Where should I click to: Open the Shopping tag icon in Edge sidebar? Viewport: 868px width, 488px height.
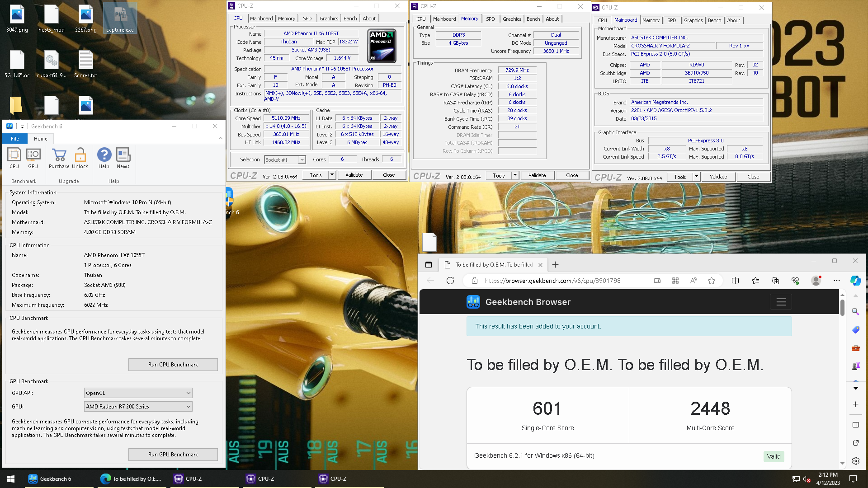tap(855, 330)
